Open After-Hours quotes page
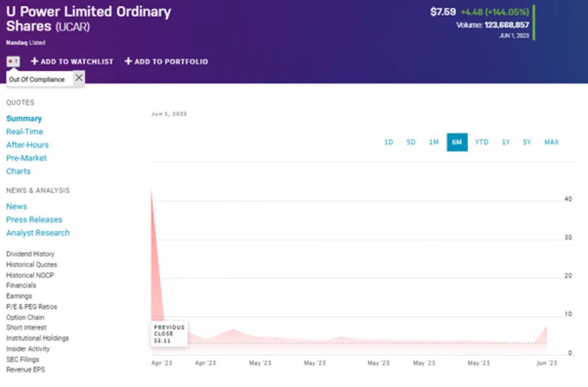Screen dimensions: 588x387 pos(27,145)
